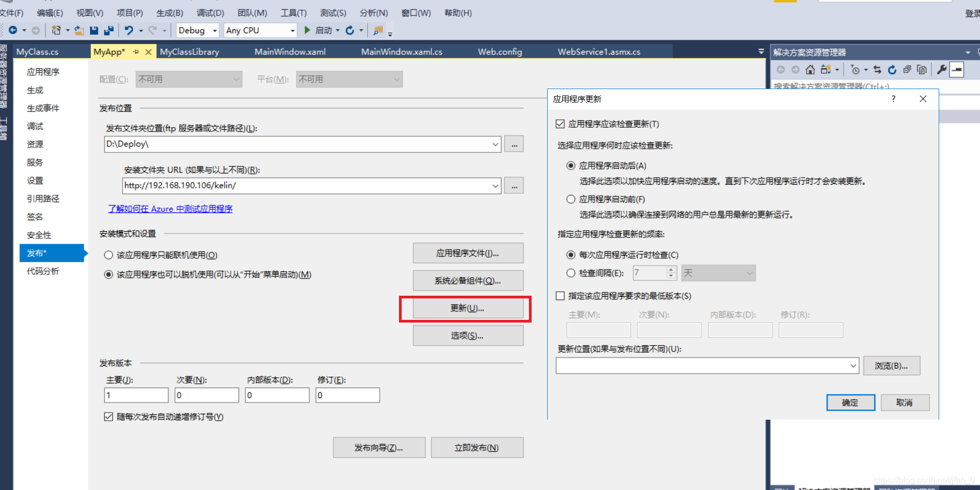Click the pending changes filter clock icon
The height and width of the screenshot is (490, 980).
855,70
